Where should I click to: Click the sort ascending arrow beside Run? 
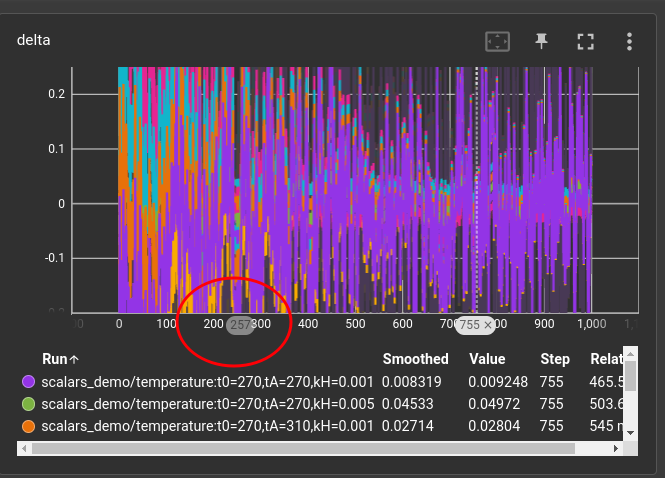pyautogui.click(x=74, y=360)
